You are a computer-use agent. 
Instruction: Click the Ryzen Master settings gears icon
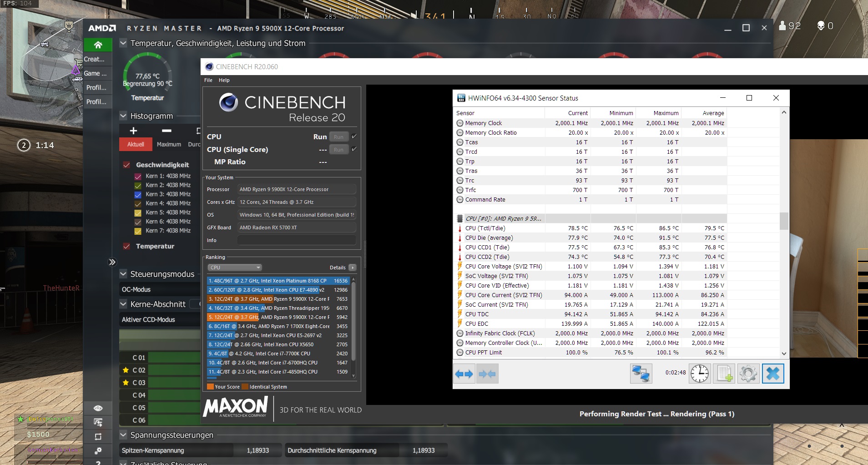click(98, 450)
